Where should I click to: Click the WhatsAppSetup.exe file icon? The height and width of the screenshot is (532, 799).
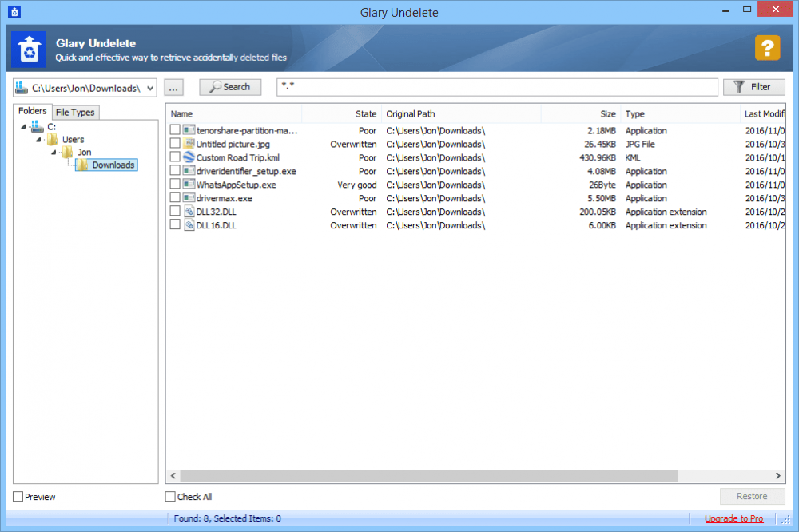(x=189, y=185)
